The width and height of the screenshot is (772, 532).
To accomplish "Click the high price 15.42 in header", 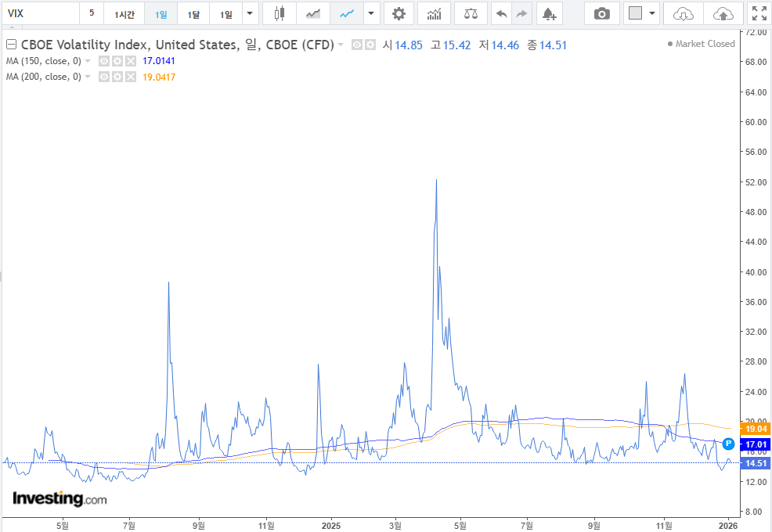I will point(457,45).
